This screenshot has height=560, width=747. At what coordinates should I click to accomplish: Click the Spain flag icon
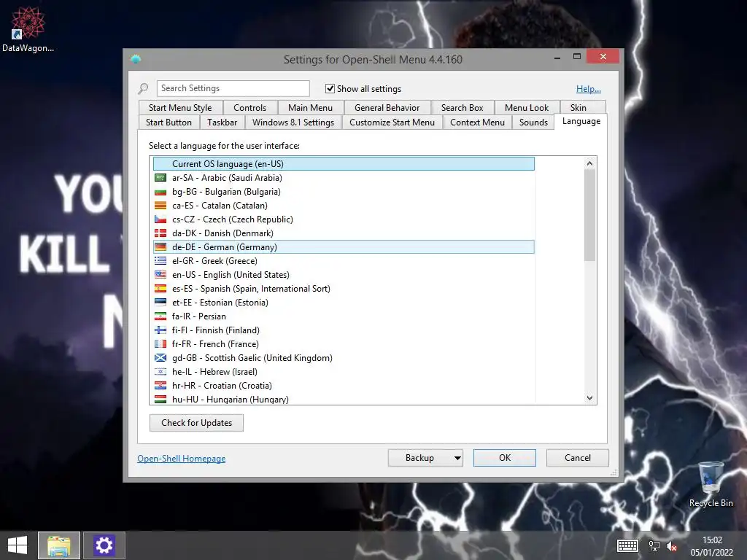tap(160, 288)
